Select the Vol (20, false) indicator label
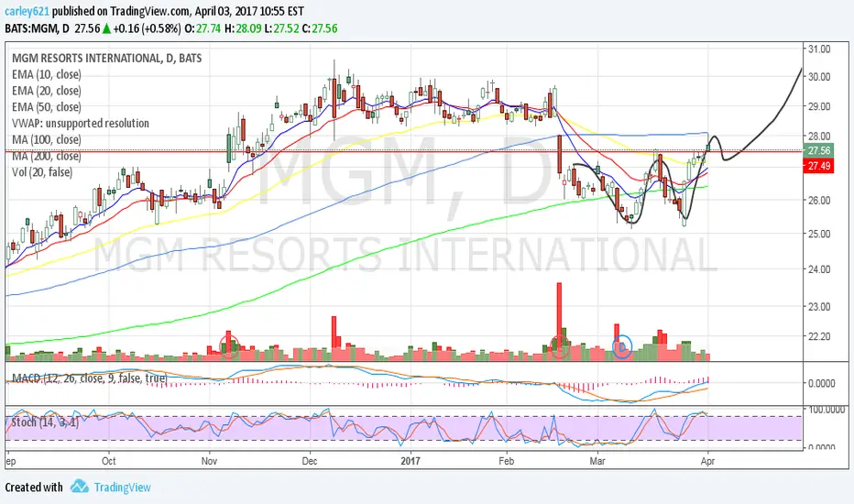 point(42,172)
